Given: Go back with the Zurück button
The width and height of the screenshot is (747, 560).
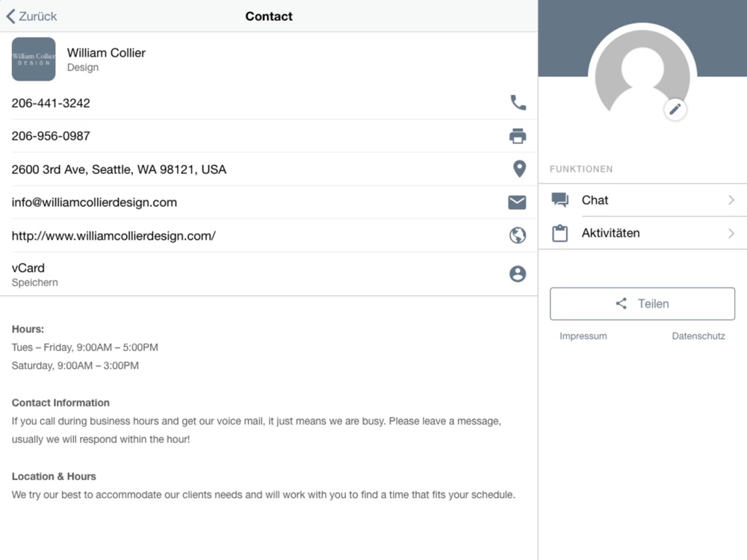Looking at the screenshot, I should point(32,16).
